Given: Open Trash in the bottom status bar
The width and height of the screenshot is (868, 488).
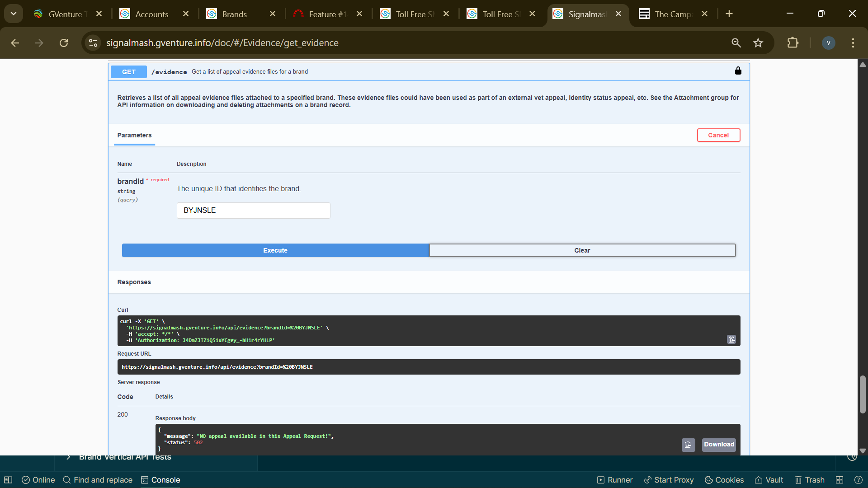Looking at the screenshot, I should pyautogui.click(x=810, y=480).
